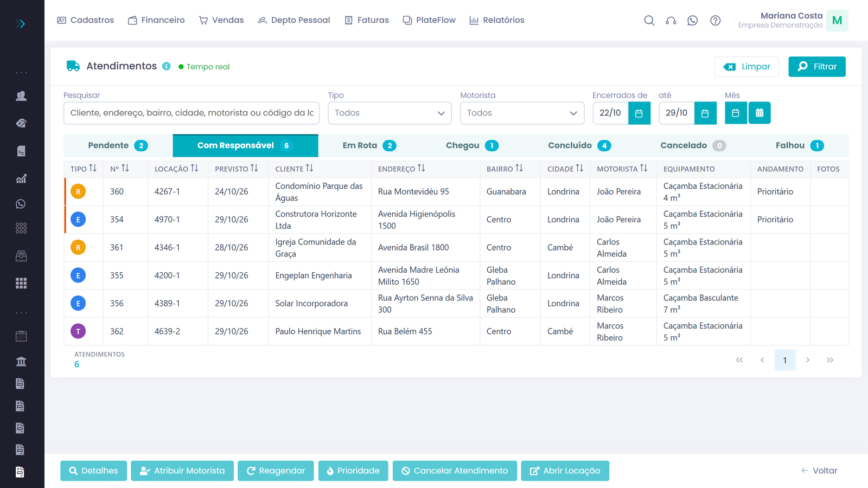The image size is (868, 488).
Task: Open the user profile sidebar icon
Action: click(21, 96)
